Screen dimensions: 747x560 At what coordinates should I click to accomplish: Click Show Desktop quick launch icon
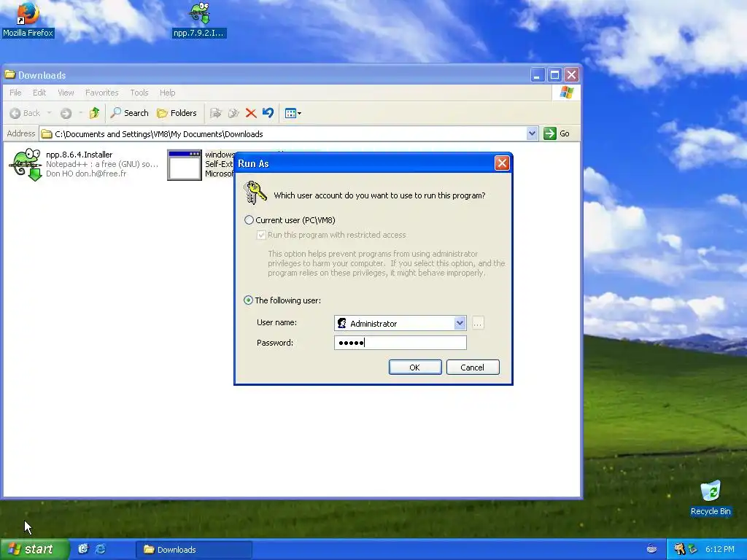83,549
